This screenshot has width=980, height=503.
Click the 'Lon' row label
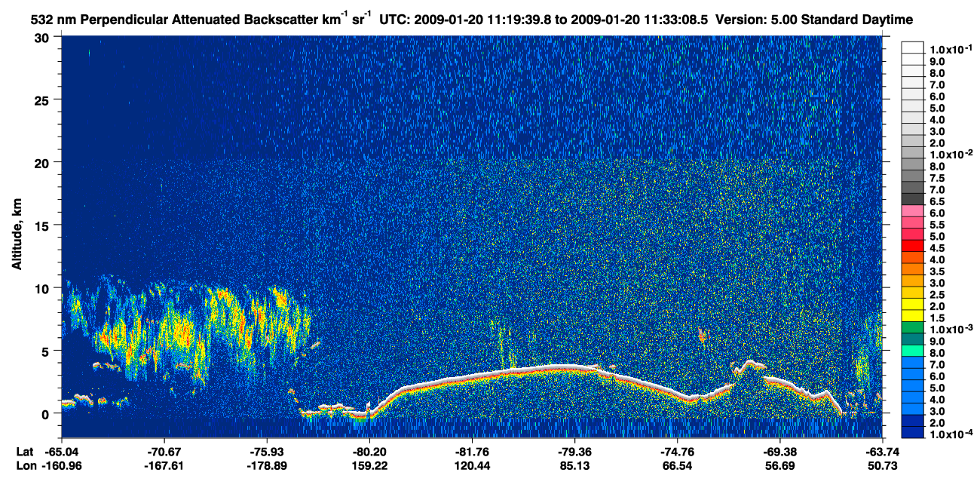(x=26, y=465)
